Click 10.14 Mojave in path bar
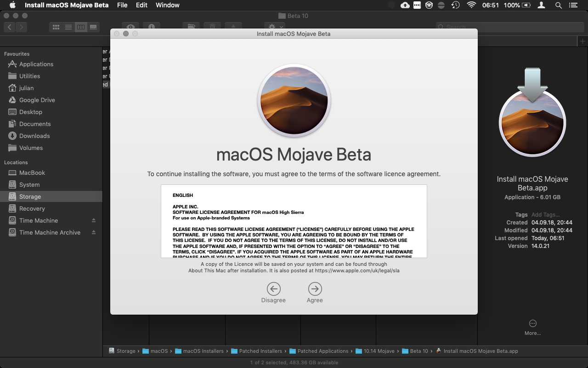Screen dimensions: 588x368 [375, 351]
